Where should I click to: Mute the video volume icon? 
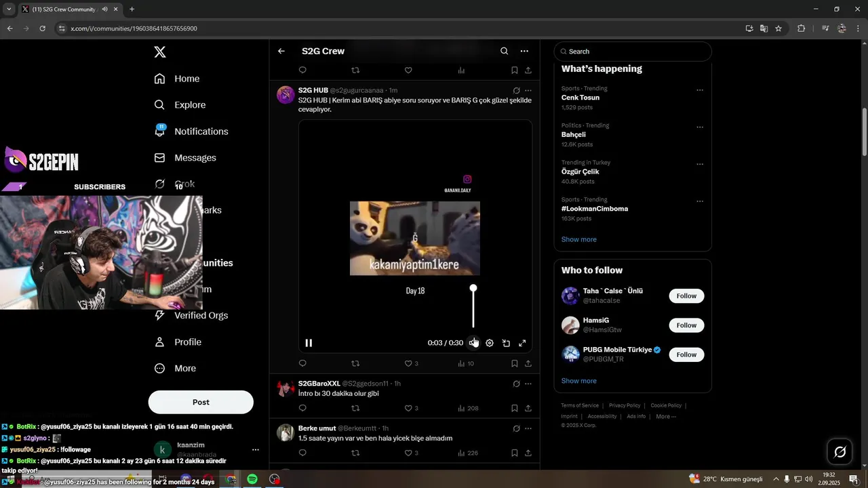click(x=473, y=343)
